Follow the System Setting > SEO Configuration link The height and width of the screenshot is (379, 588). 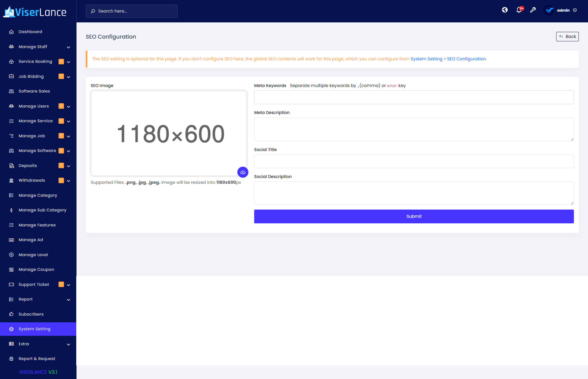pos(448,59)
